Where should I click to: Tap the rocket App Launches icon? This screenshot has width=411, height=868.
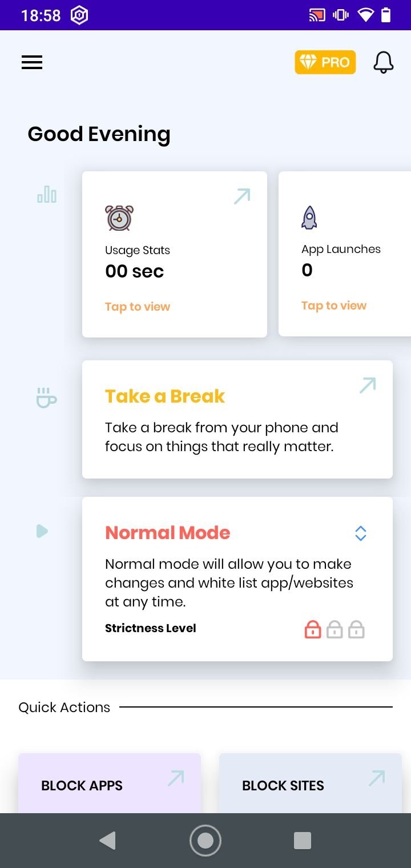pyautogui.click(x=309, y=218)
